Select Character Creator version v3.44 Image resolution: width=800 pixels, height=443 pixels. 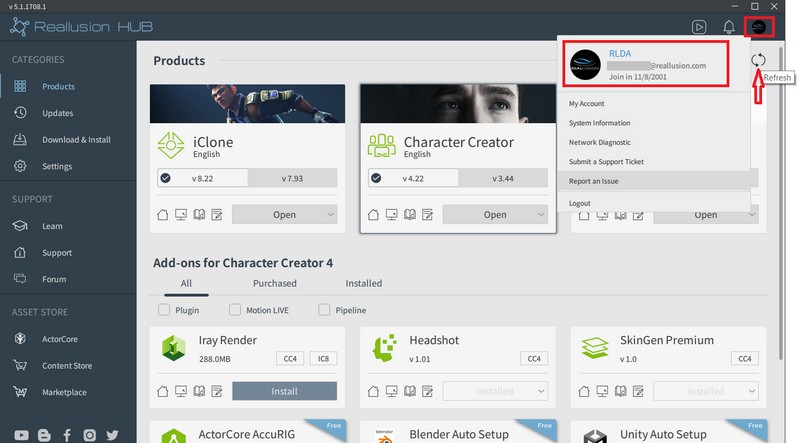(503, 178)
